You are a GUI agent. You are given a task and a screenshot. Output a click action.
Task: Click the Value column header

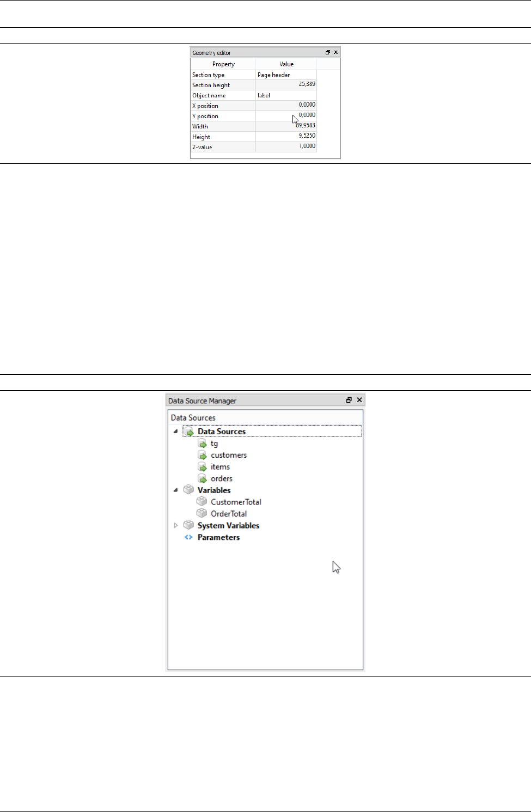(286, 64)
